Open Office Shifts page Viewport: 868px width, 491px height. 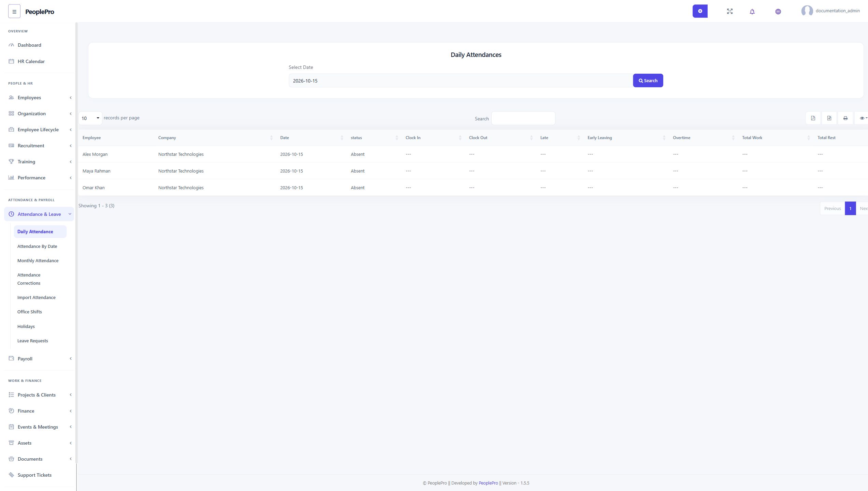tap(30, 312)
